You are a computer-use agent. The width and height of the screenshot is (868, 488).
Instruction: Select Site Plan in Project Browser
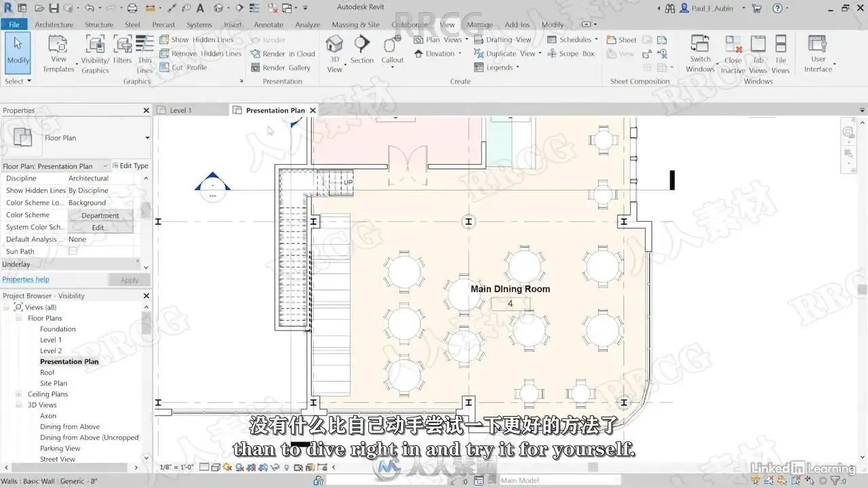[54, 383]
